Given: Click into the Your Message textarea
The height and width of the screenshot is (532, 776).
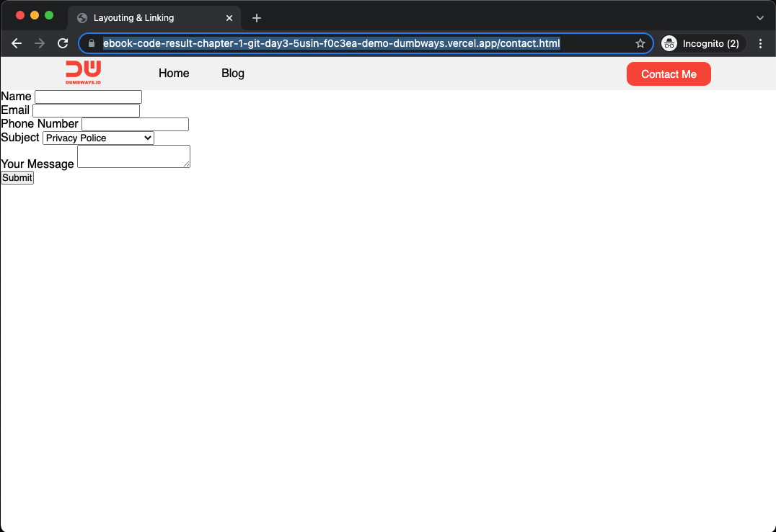Looking at the screenshot, I should pyautogui.click(x=133, y=156).
